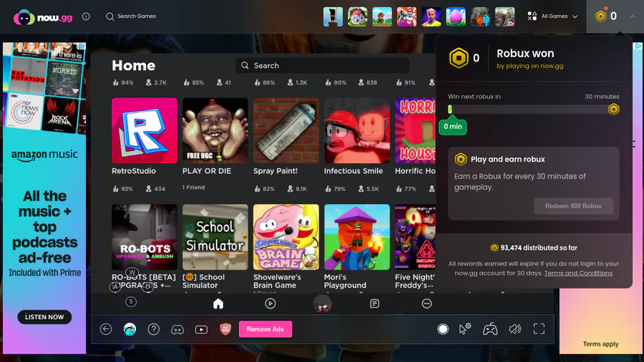Click the '1 Friend' label under PLAY OR DIE

tap(193, 187)
